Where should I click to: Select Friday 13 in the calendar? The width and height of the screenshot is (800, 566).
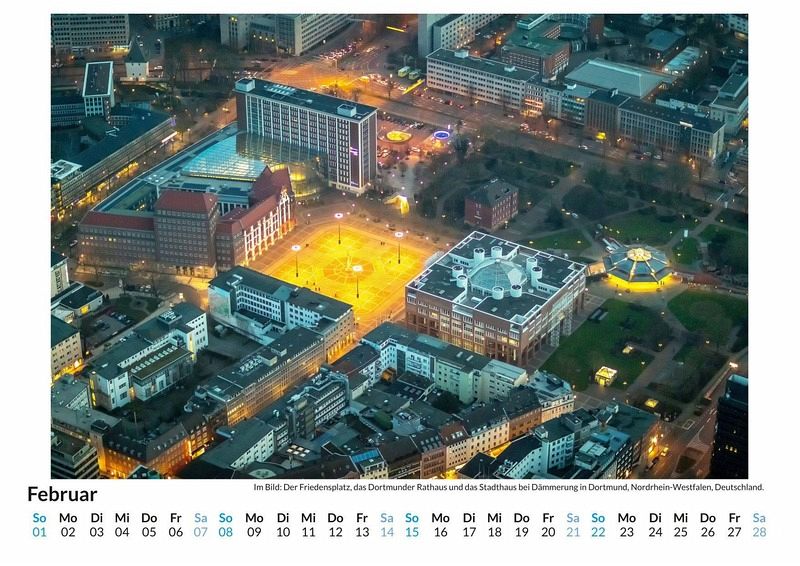coord(362,525)
